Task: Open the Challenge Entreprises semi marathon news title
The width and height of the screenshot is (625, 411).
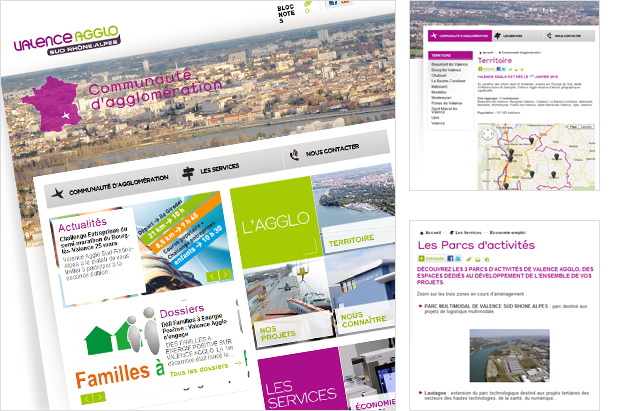Action: point(94,240)
